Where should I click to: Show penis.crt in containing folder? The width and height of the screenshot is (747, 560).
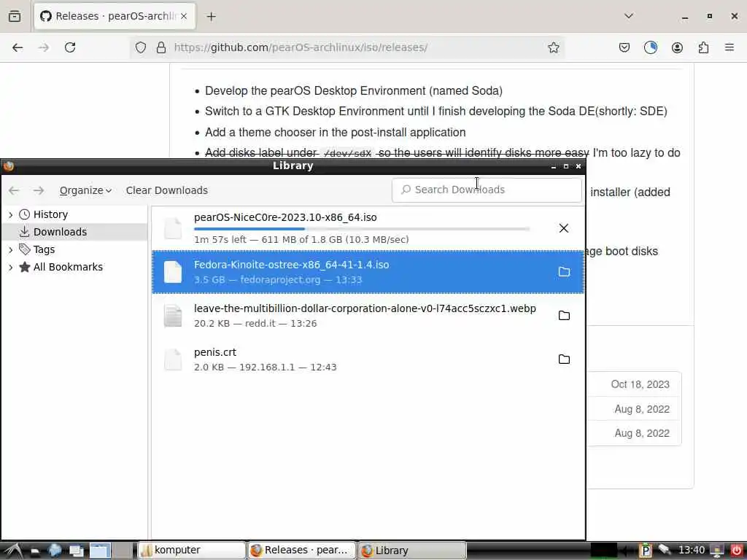click(x=564, y=359)
